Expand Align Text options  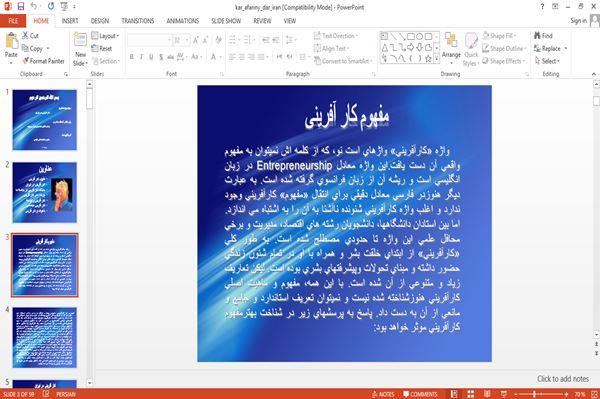[x=331, y=48]
